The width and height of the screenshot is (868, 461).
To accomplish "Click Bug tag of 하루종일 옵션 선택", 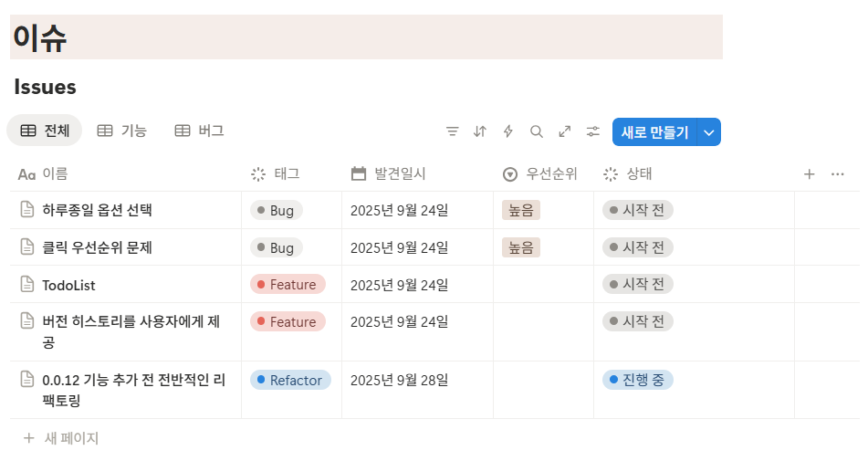I will [277, 210].
